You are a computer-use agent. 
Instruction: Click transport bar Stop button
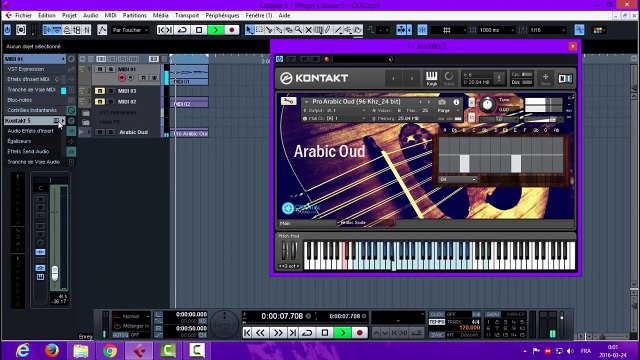[325, 333]
